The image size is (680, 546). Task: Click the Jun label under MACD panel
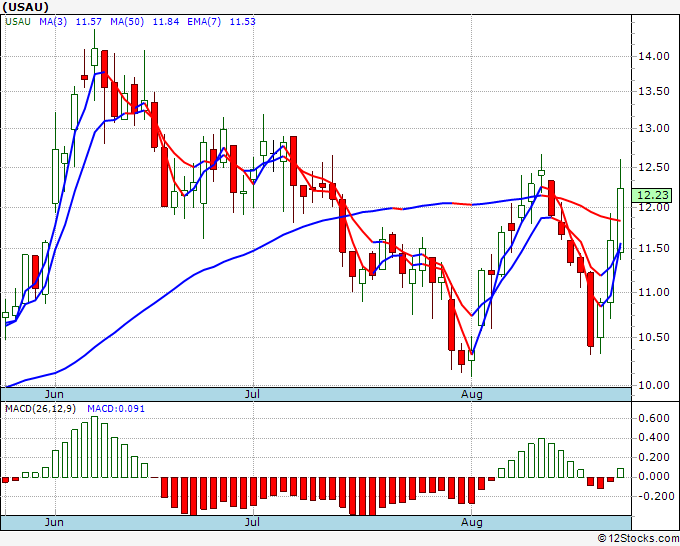[54, 522]
